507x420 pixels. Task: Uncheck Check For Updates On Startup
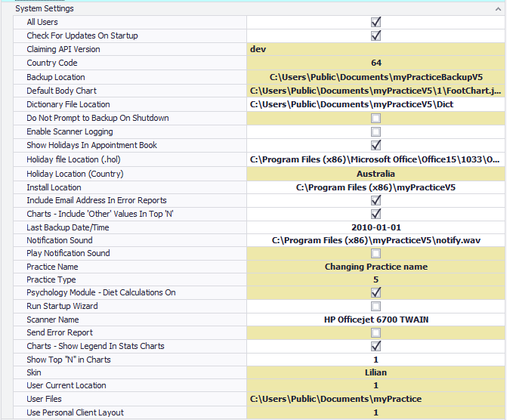click(x=376, y=36)
